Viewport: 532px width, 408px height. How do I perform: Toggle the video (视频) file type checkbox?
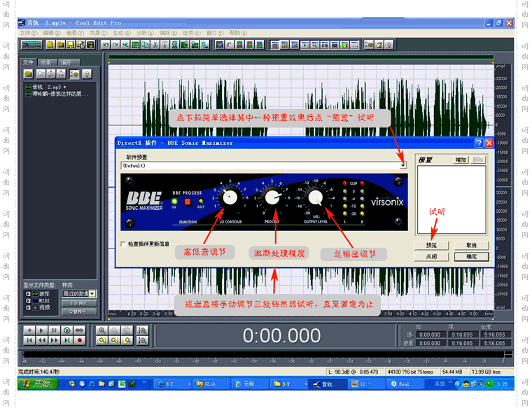coord(28,308)
